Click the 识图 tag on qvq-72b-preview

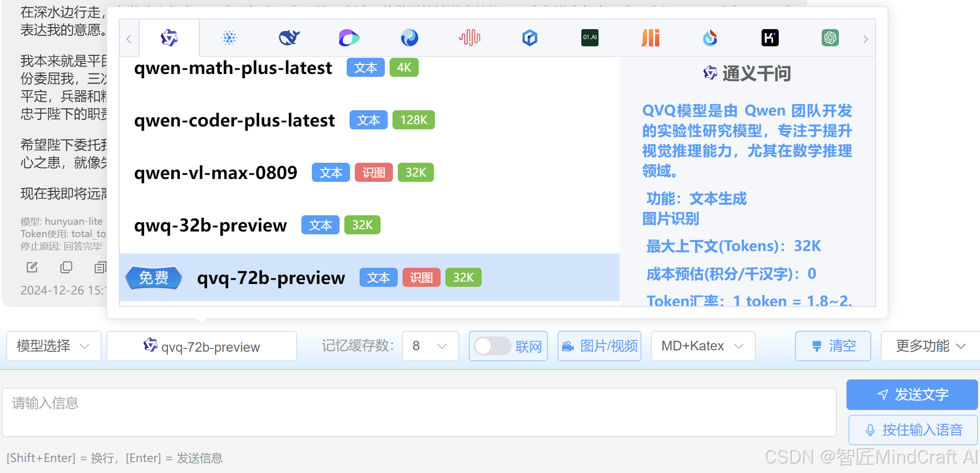tap(422, 278)
